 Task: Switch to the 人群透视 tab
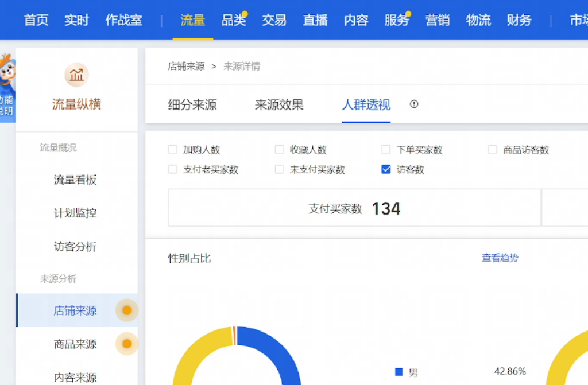coord(366,104)
